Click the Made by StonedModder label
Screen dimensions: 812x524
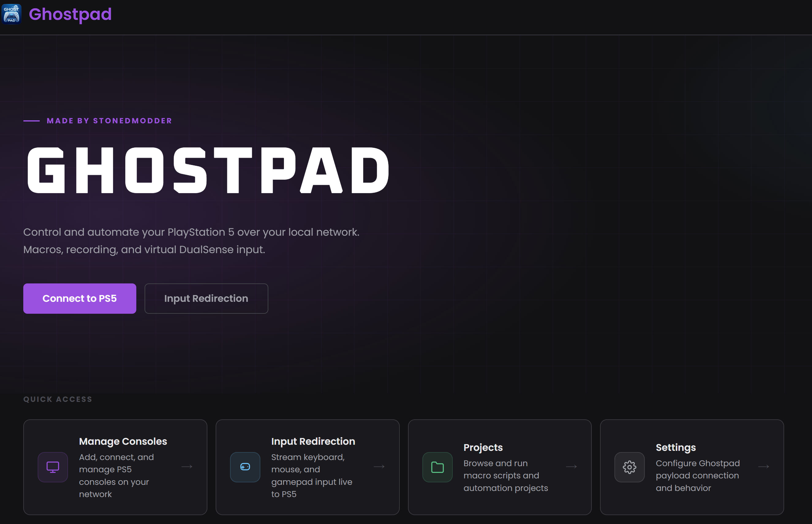(x=109, y=121)
